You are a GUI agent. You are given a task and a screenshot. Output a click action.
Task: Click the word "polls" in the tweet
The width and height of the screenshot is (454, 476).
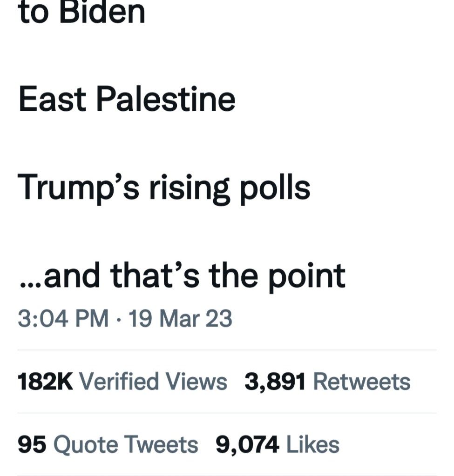(275, 188)
